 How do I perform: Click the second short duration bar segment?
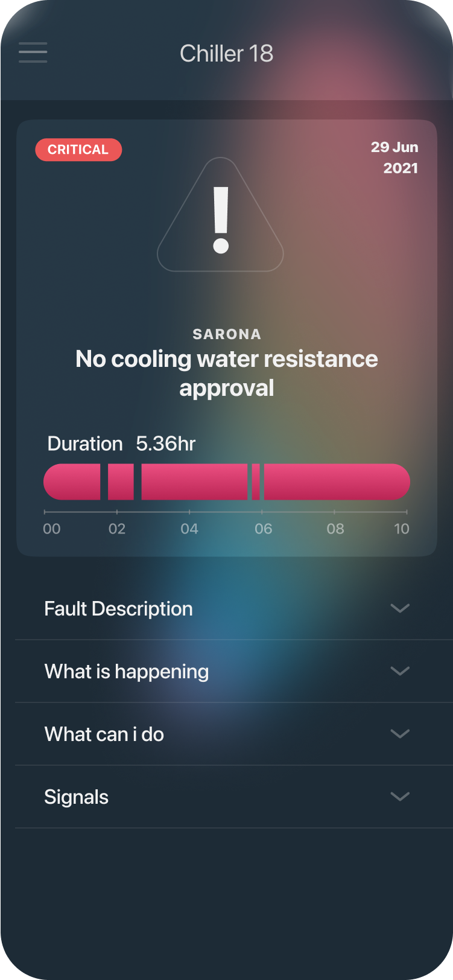tap(121, 482)
